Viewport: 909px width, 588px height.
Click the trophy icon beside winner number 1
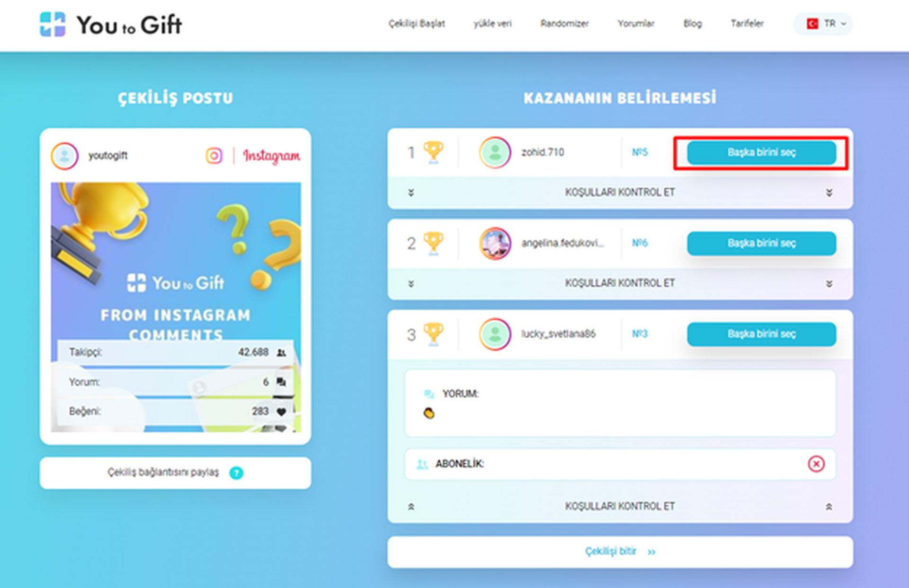coord(432,151)
